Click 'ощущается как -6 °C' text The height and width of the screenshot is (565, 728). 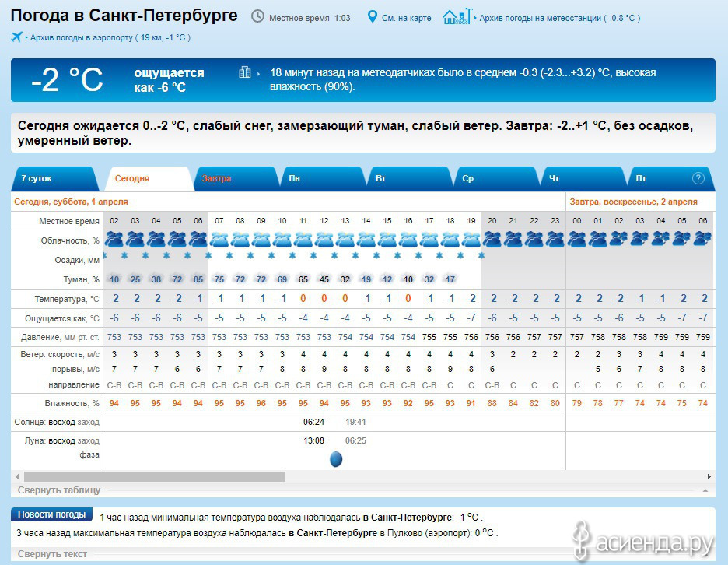(169, 80)
